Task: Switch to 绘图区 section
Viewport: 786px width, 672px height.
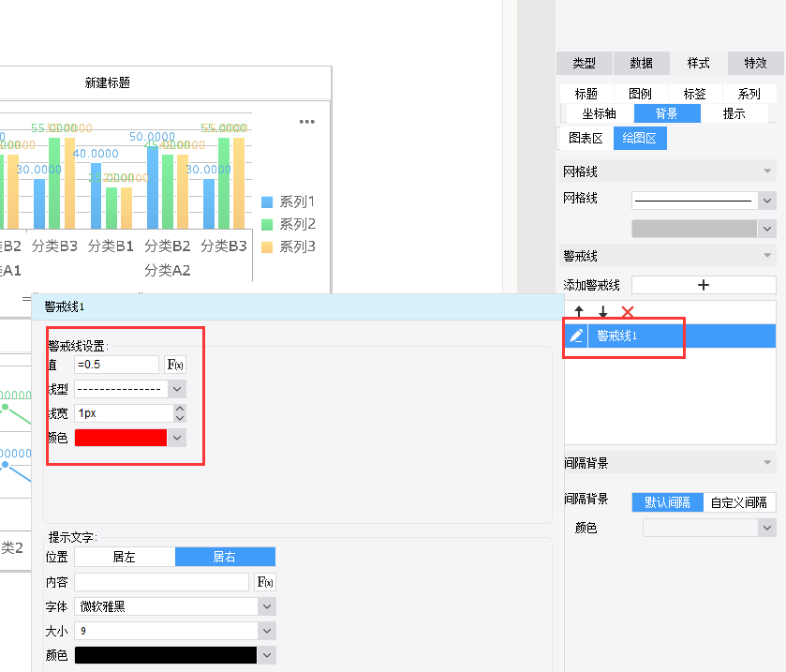Action: coord(640,138)
